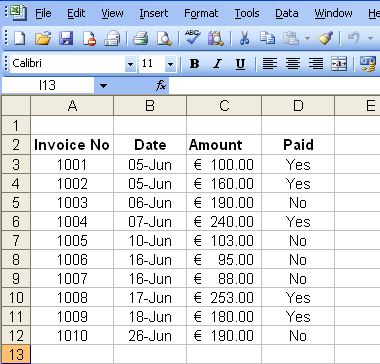This screenshot has height=364, width=380.
Task: Open Print Preview magnifier icon
Action: click(164, 39)
